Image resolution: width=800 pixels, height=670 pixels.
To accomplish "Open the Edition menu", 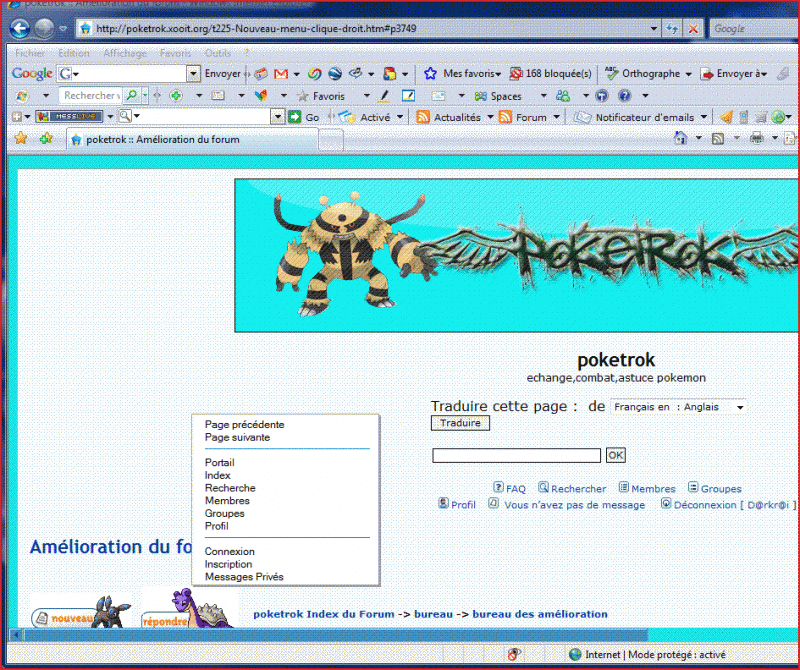I will [x=73, y=53].
